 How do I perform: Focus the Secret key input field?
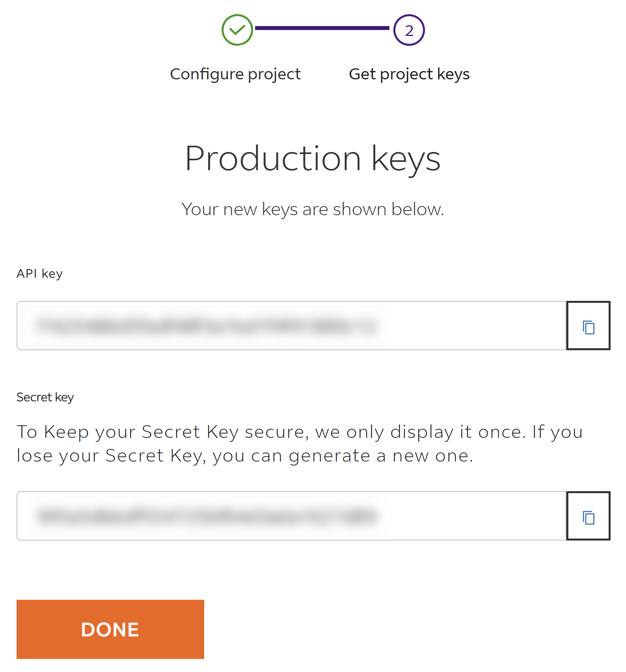point(291,516)
